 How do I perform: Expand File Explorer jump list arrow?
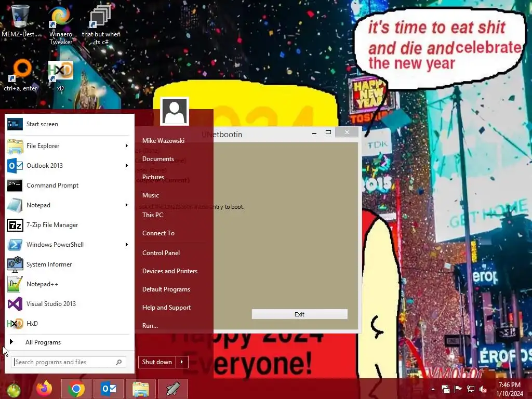click(x=127, y=146)
